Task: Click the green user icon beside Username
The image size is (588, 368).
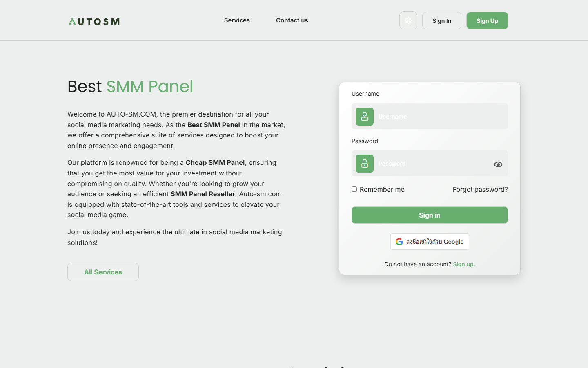Action: (364, 117)
